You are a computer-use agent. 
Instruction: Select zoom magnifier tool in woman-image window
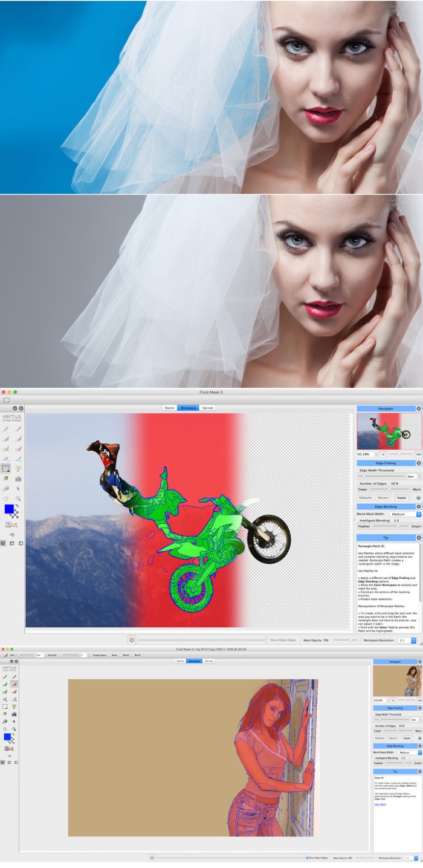point(14,729)
